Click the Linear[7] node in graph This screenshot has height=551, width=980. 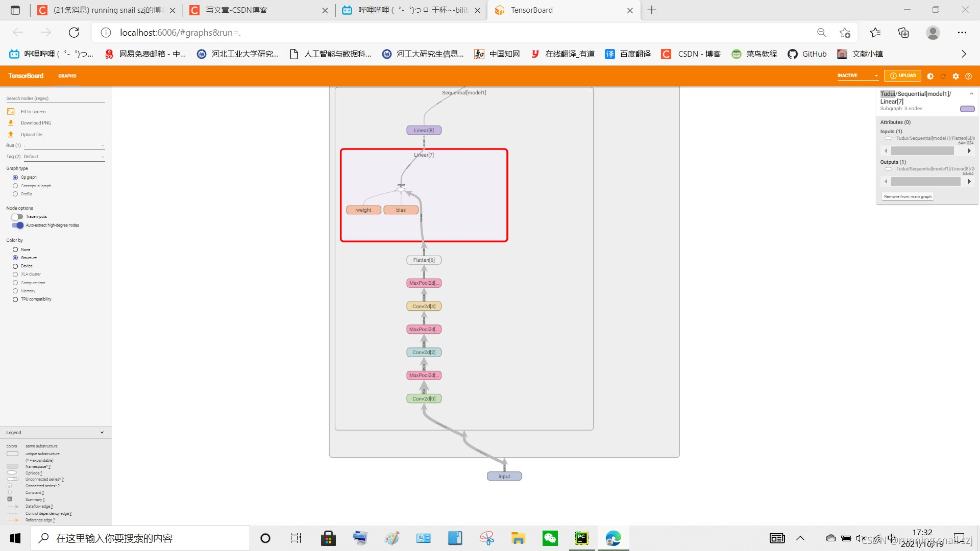[x=423, y=155]
